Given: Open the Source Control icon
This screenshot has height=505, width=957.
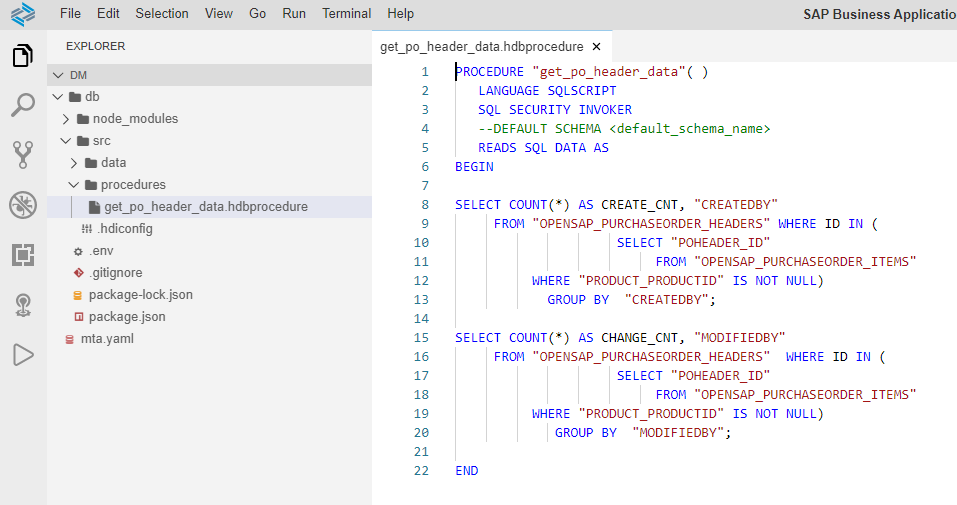Looking at the screenshot, I should click(23, 154).
